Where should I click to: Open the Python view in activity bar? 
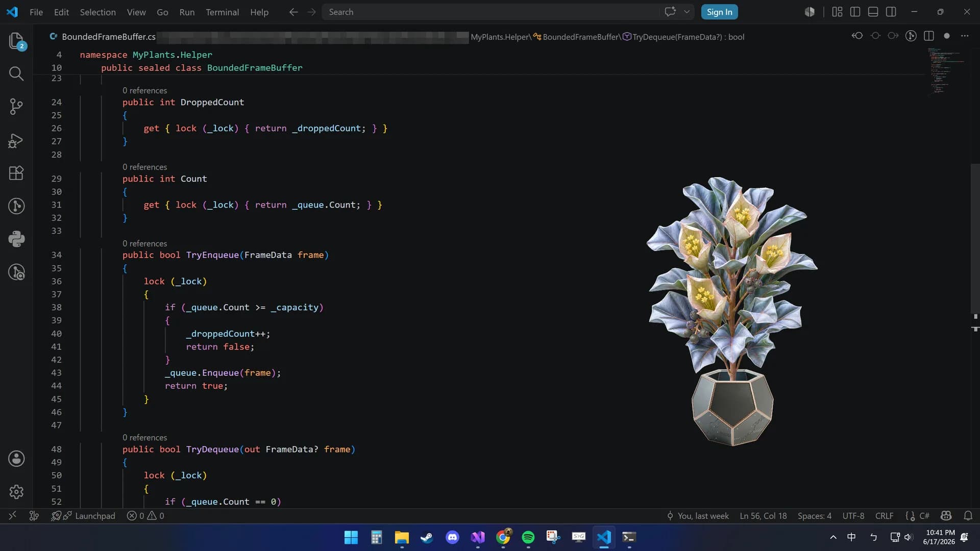16,239
